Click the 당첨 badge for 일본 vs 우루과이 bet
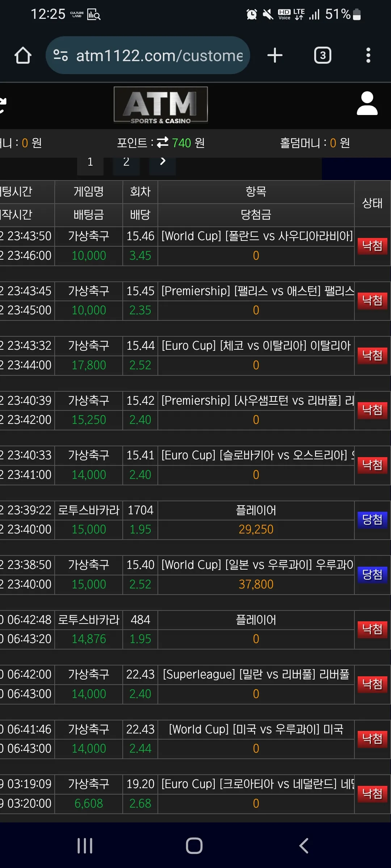Screen dimensions: 391x868 (372, 575)
